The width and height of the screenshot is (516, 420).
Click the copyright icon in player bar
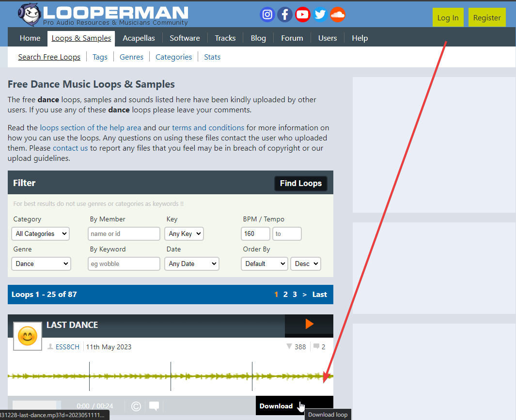[x=136, y=406]
